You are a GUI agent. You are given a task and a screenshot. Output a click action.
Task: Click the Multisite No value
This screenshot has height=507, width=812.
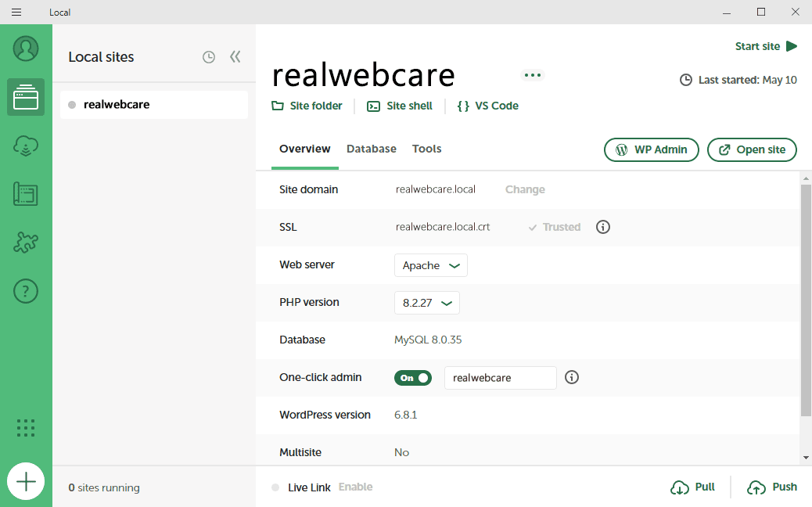(x=402, y=453)
